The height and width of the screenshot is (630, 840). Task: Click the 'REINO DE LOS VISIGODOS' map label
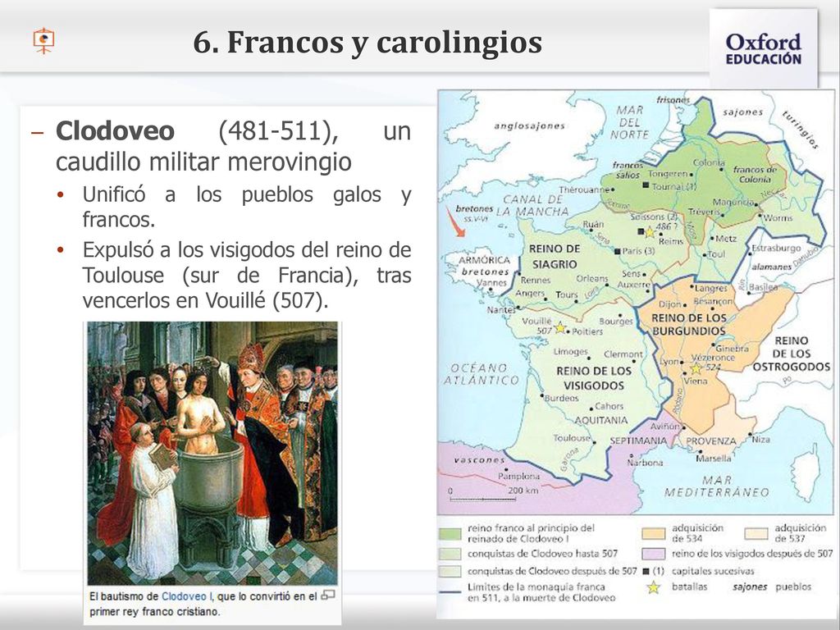(594, 377)
